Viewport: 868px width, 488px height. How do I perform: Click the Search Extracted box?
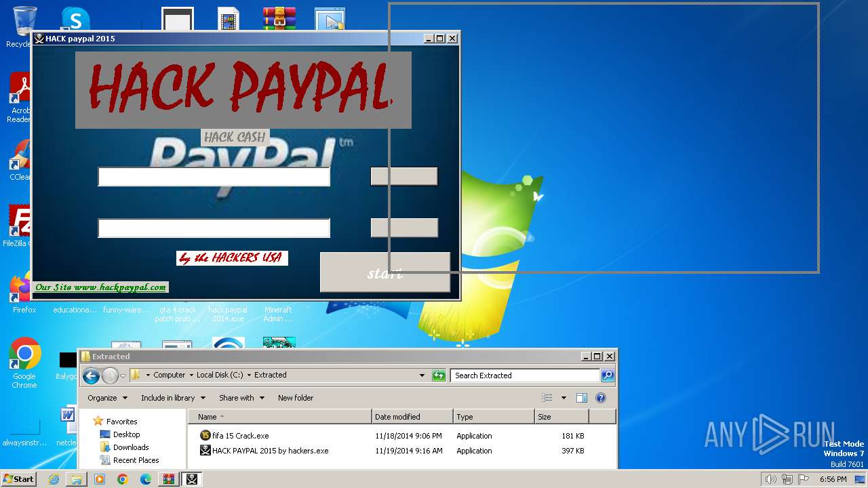point(526,375)
